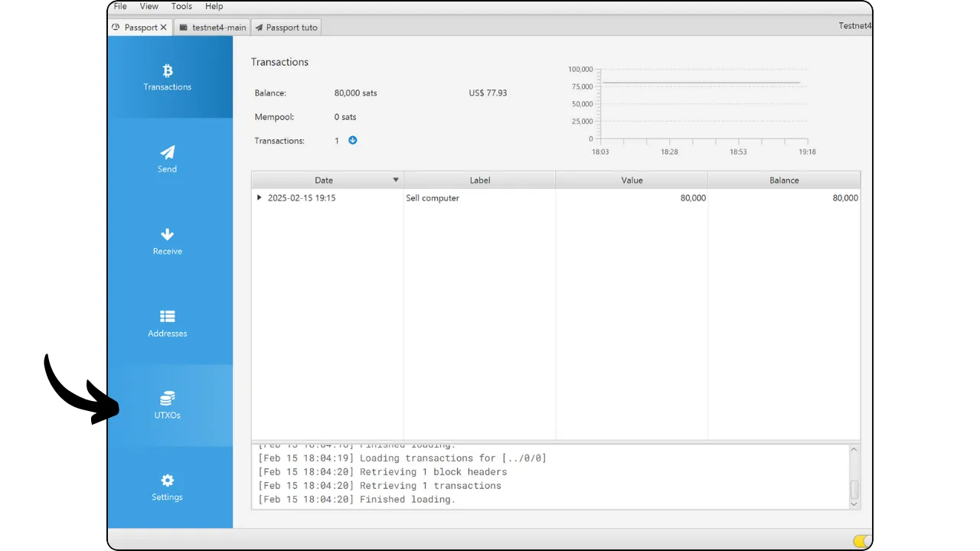The image size is (980, 551).
Task: Open the File menu
Action: [120, 6]
